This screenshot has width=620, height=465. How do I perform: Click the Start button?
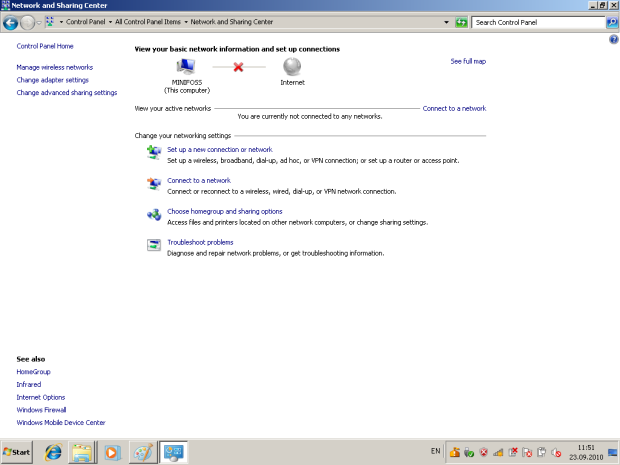pyautogui.click(x=17, y=452)
